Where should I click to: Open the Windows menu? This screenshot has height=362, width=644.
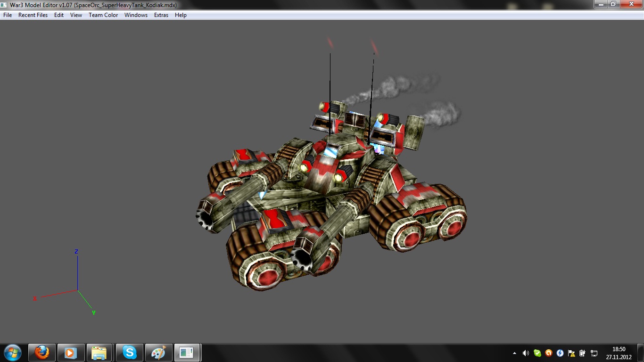click(136, 15)
